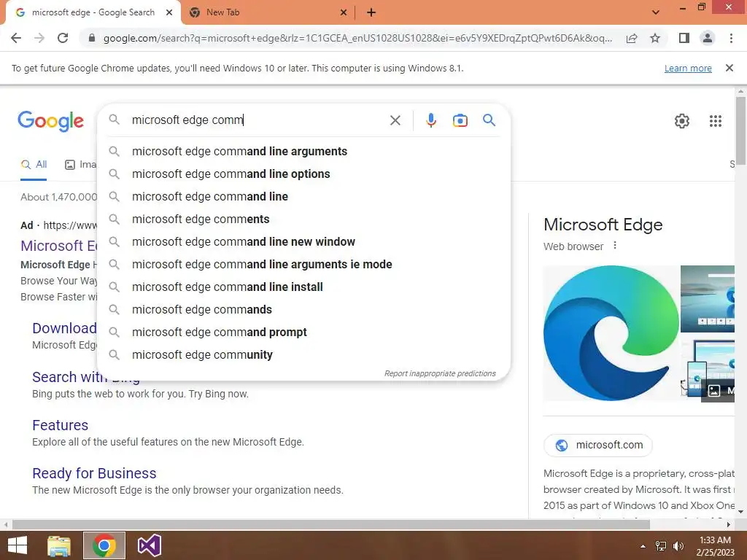The image size is (747, 560).
Task: Open Visual Studio from taskbar
Action: (x=149, y=545)
